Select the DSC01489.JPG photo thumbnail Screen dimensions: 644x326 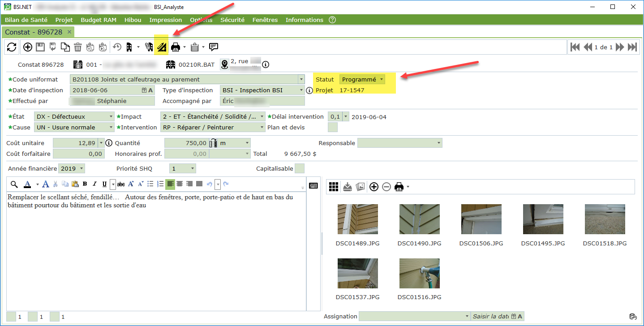tap(358, 219)
